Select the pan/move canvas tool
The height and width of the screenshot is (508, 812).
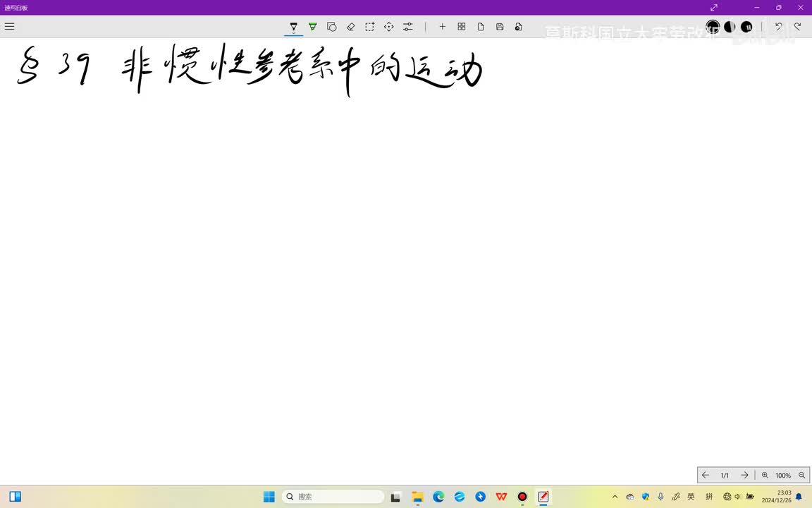[389, 26]
